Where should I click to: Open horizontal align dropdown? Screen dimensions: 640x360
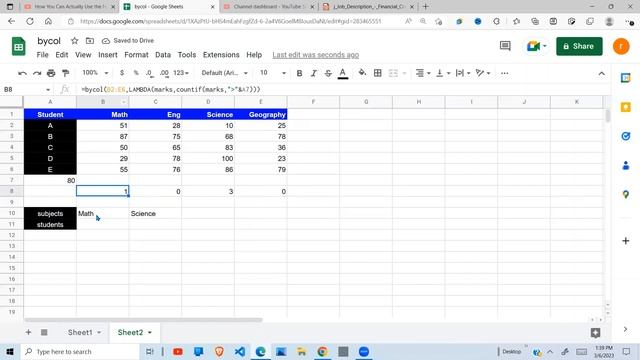point(423,73)
